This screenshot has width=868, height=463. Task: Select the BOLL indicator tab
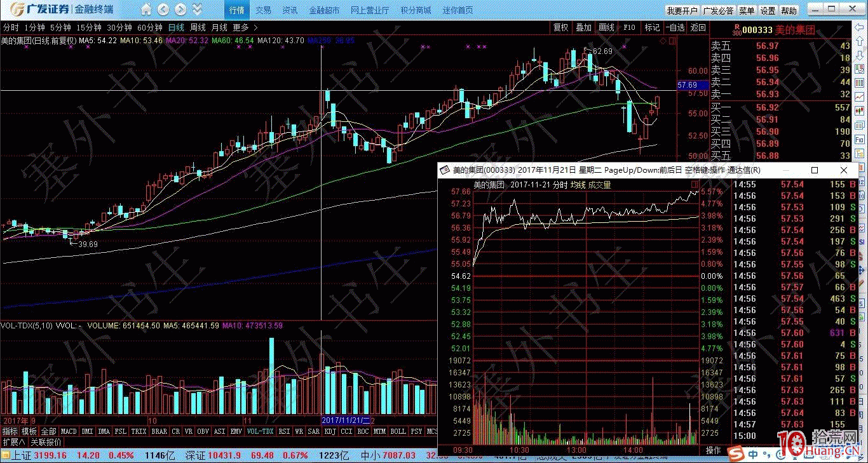coord(398,431)
